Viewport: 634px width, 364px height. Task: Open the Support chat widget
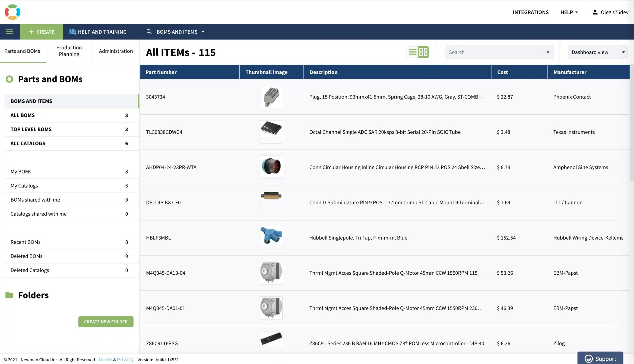pyautogui.click(x=600, y=359)
